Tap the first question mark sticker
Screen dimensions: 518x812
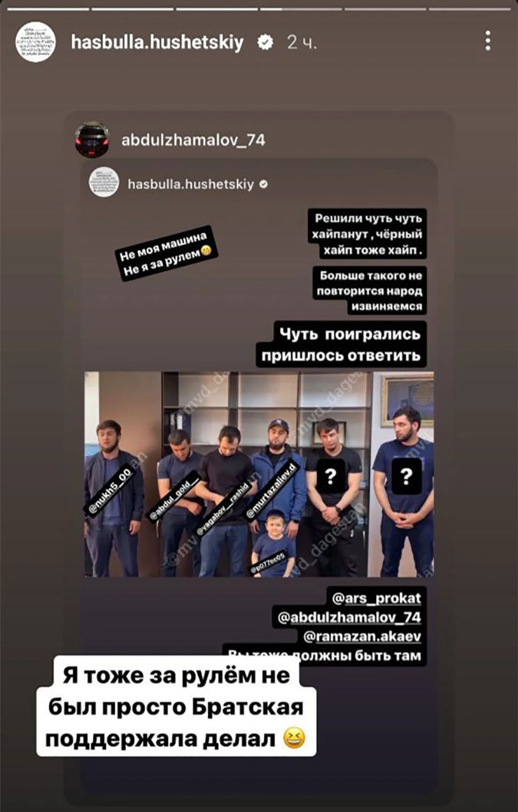330,476
